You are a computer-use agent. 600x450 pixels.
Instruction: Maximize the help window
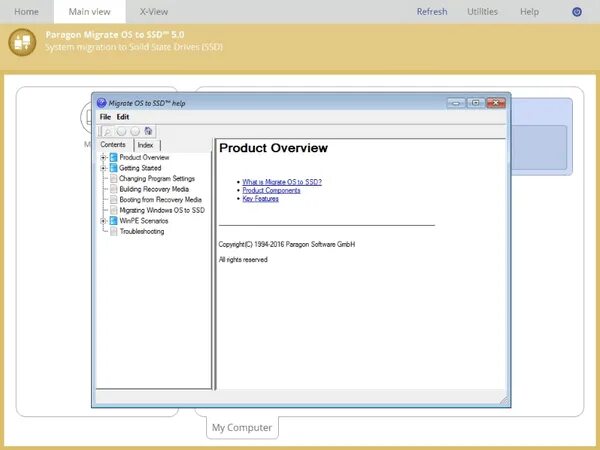click(x=476, y=103)
